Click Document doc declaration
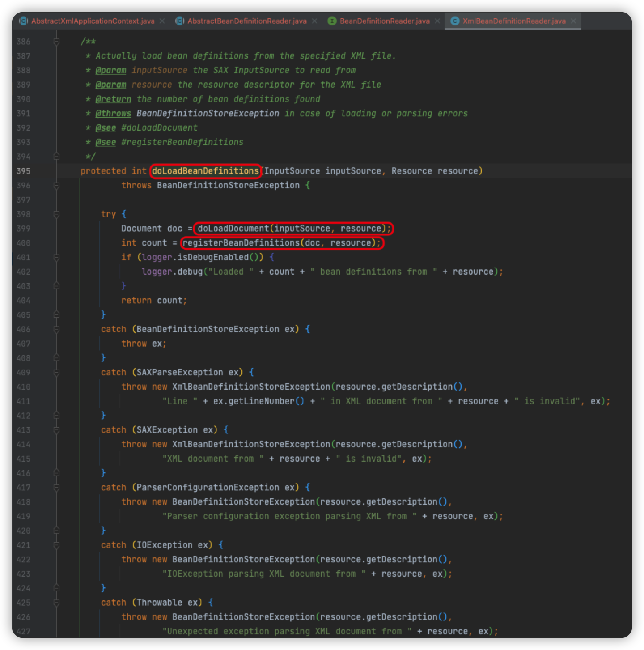 coord(152,229)
